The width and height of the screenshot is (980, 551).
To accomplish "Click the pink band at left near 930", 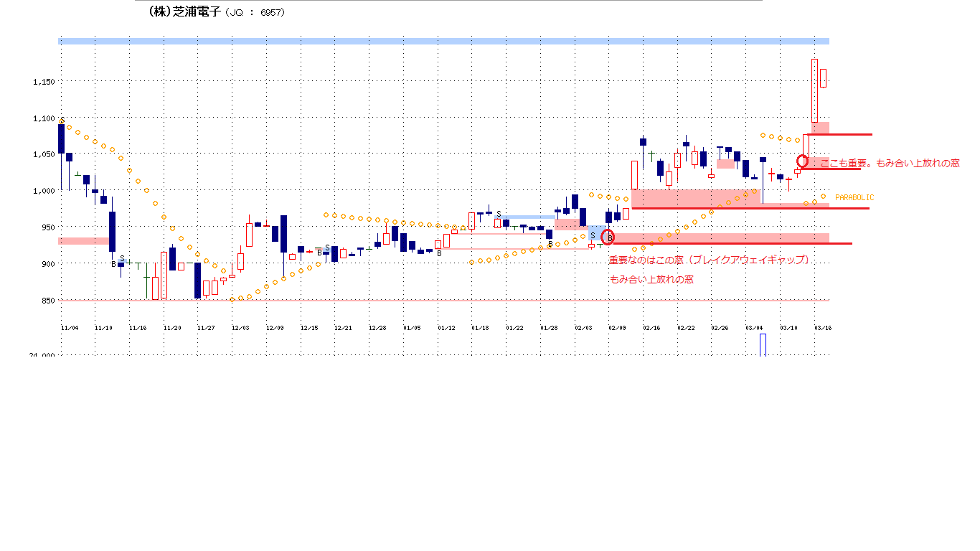I will [83, 240].
